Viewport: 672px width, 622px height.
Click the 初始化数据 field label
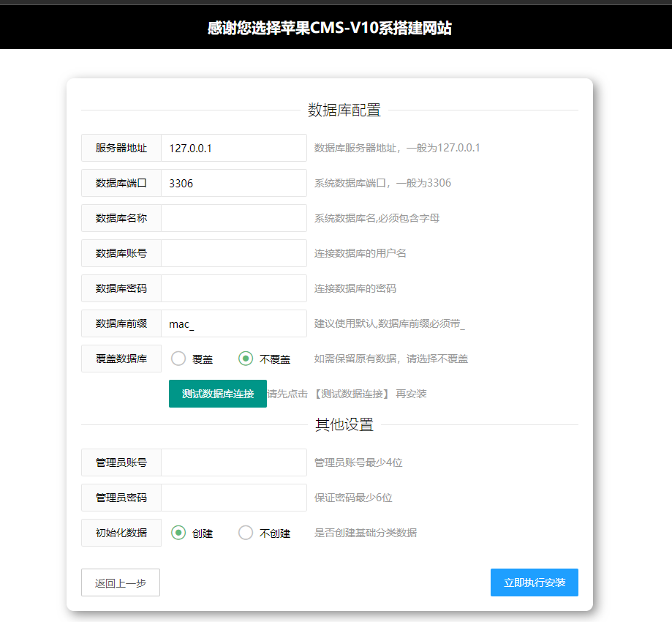tap(121, 533)
